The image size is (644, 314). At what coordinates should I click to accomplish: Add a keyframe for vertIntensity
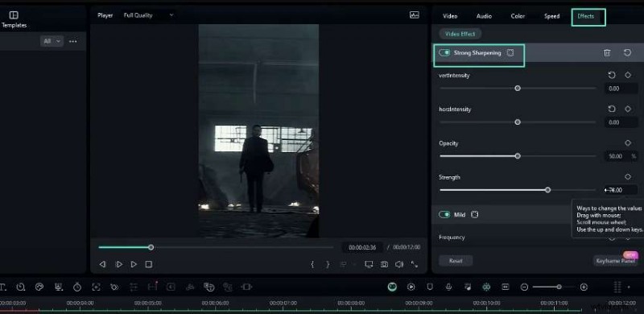(628, 75)
